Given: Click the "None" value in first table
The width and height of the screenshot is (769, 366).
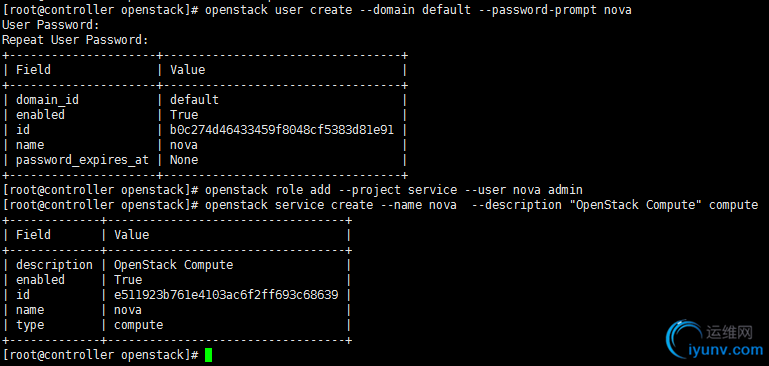Looking at the screenshot, I should [x=184, y=160].
